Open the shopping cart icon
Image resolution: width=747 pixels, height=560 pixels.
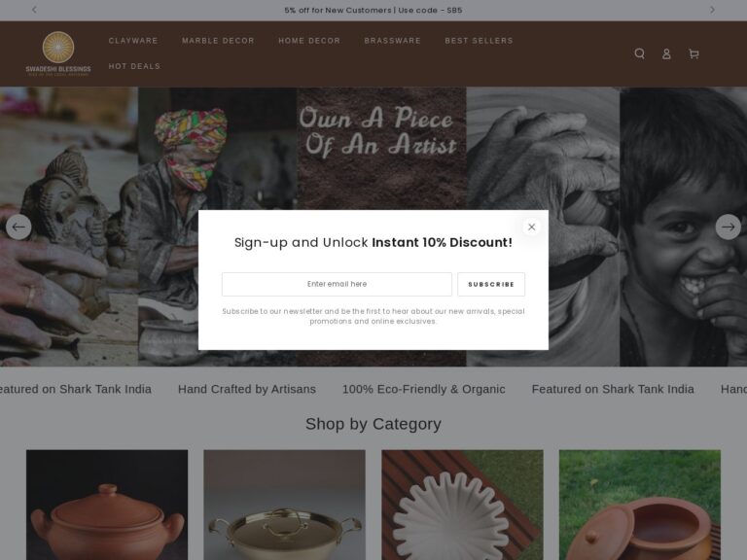point(694,53)
